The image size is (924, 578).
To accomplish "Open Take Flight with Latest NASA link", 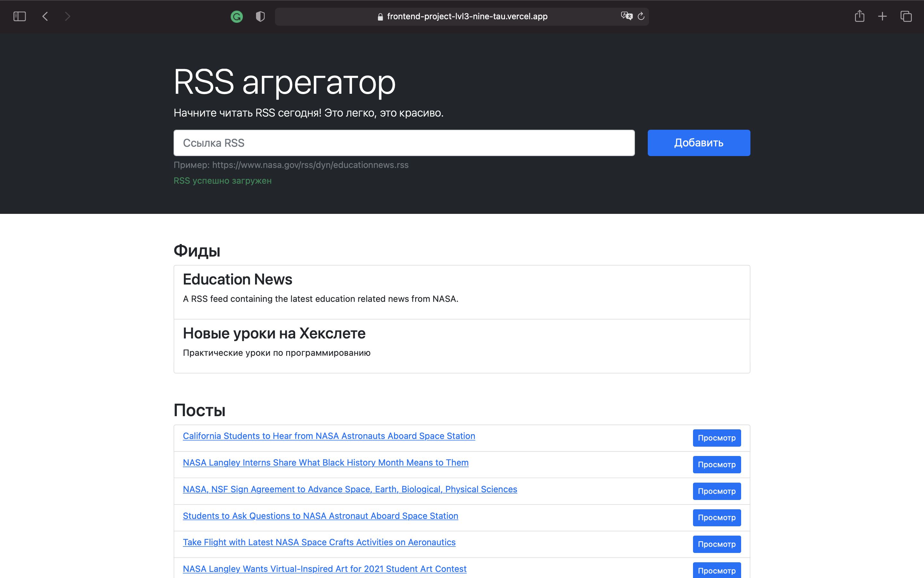I will click(319, 542).
